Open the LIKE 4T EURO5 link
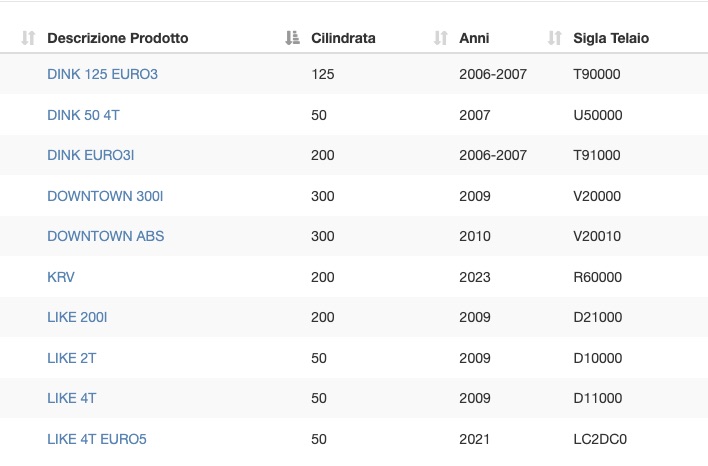This screenshot has width=708, height=466. (97, 439)
